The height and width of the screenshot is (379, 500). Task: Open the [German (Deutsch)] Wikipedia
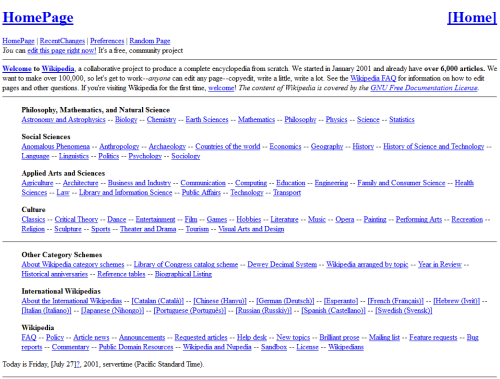tap(285, 301)
